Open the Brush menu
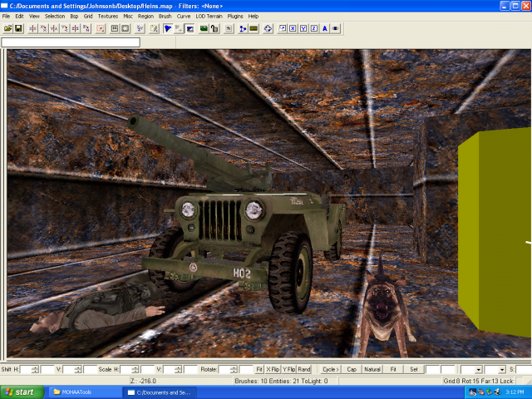 (165, 16)
